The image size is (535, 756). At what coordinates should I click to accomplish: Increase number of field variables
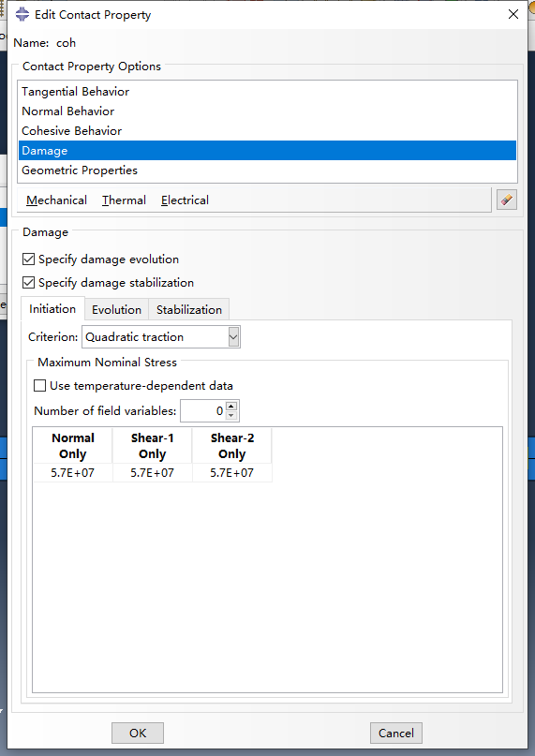(231, 406)
